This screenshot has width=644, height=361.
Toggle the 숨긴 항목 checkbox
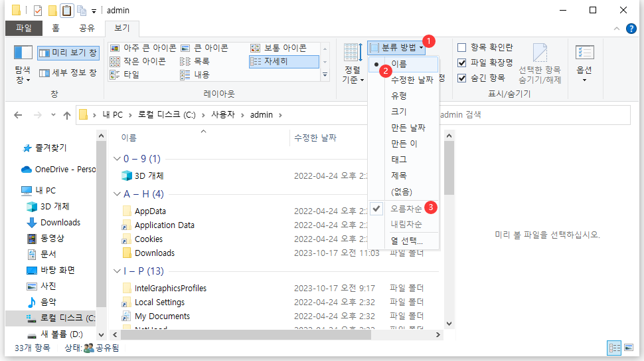pos(462,78)
